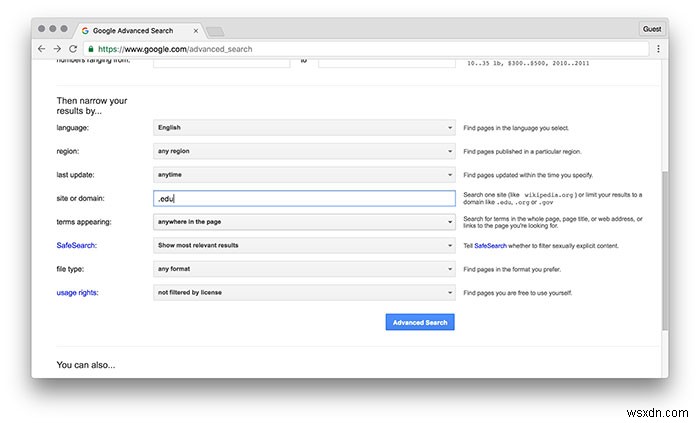The width and height of the screenshot is (700, 423).
Task: Click the Guest profile button
Action: 652,29
